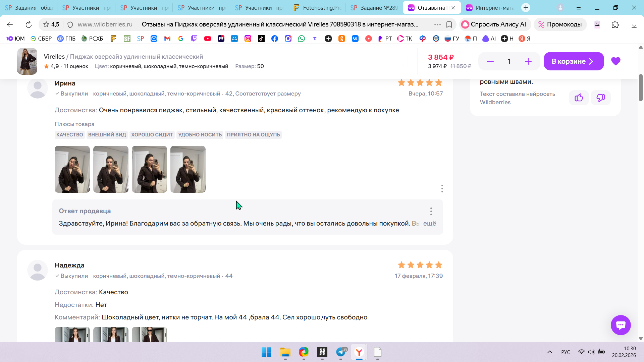Open the browser extensions puzzle icon
Screen dimensions: 644x362
click(615, 24)
